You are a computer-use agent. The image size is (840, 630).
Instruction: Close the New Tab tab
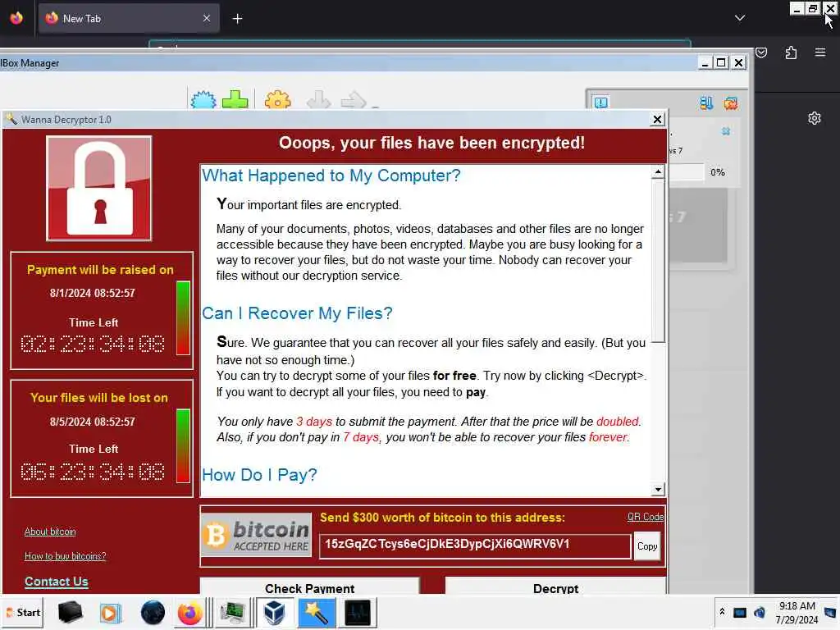click(207, 18)
